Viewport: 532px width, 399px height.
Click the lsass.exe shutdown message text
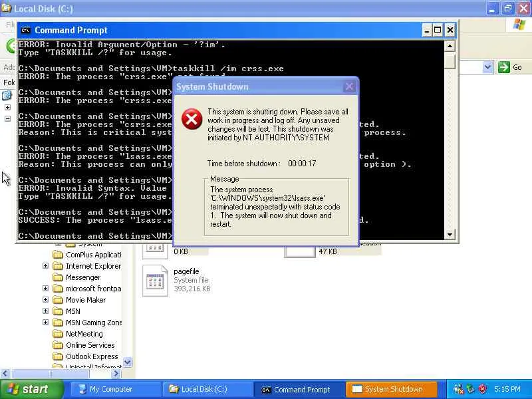[275, 207]
